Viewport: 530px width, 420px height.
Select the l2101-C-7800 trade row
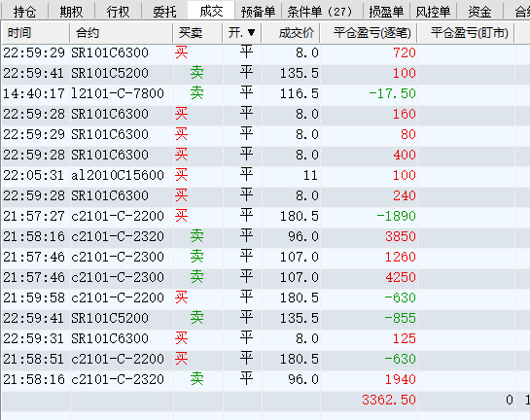tap(265, 93)
